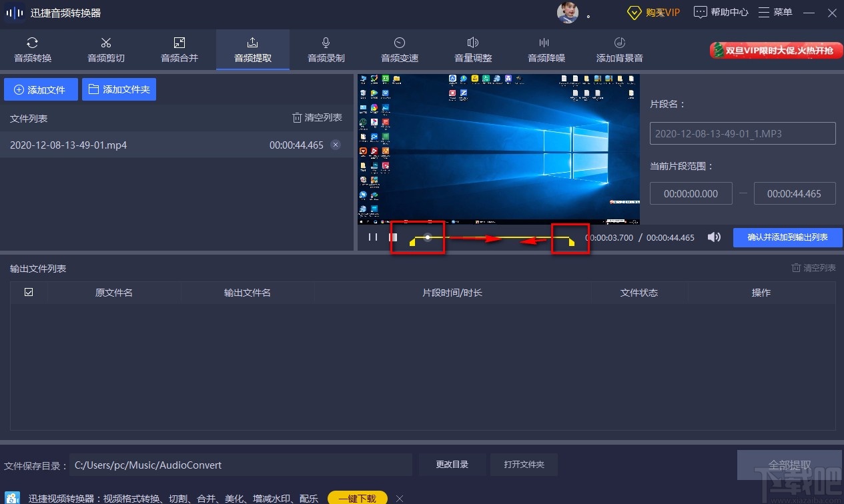Click the 添加文件 add file button
The height and width of the screenshot is (504, 844).
point(41,89)
